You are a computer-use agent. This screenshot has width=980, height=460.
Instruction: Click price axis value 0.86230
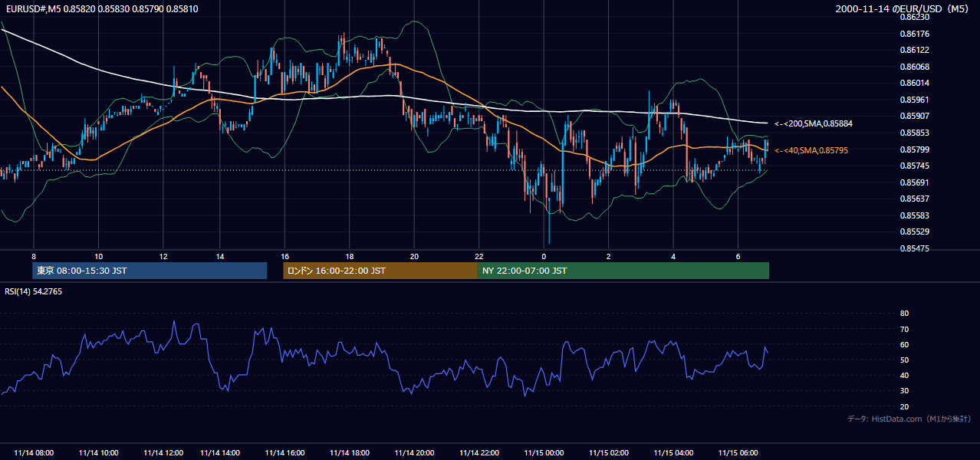coord(914,17)
